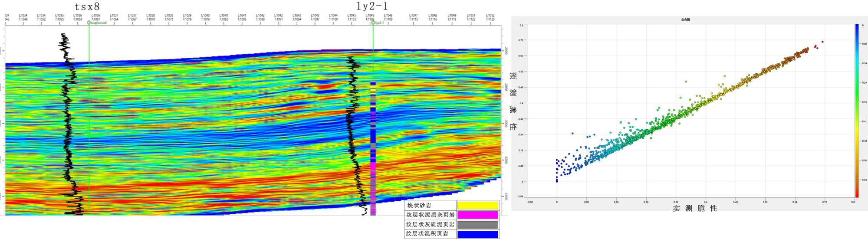The image size is (868, 239).
Task: Click the 纹层状混积页岩 legend text
Action: pos(427,234)
